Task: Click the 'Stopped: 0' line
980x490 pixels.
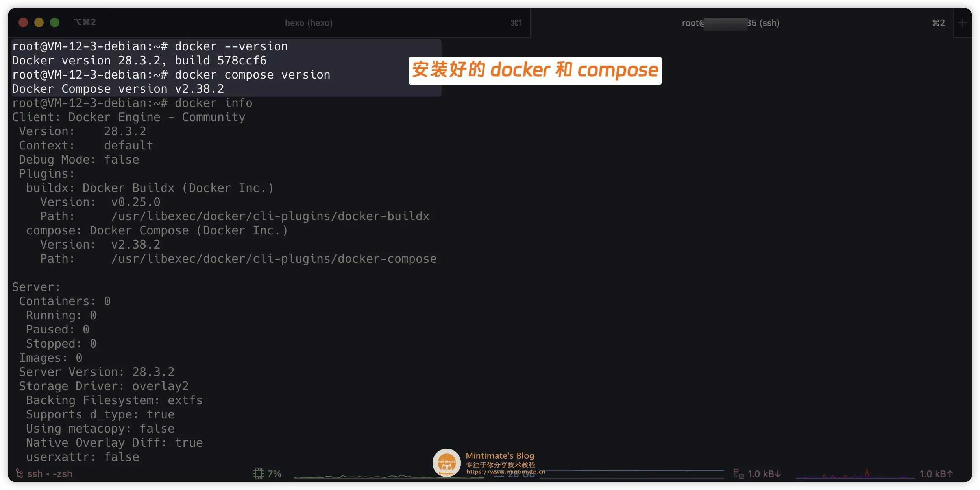Action: coord(61,344)
